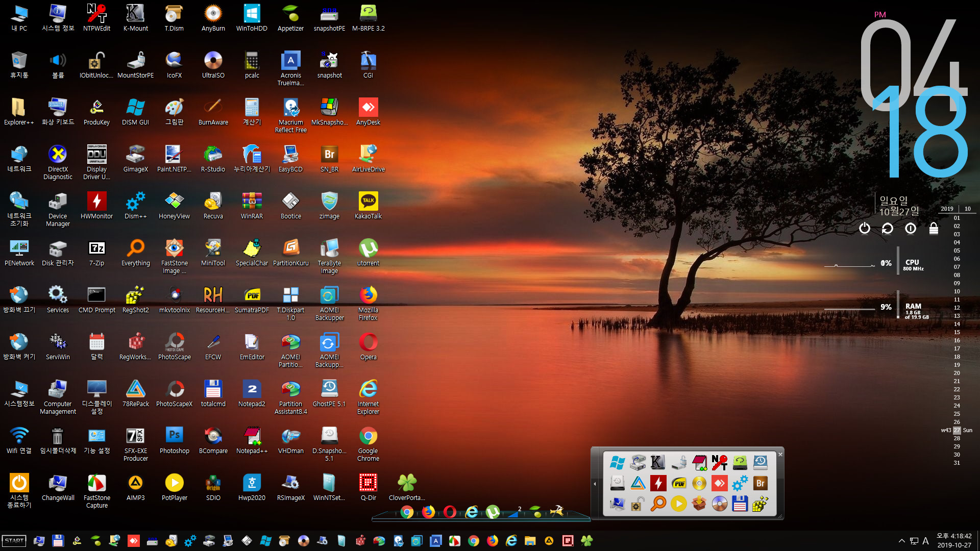Collapse the launcher panel side arrow
The height and width of the screenshot is (551, 980).
pyautogui.click(x=595, y=484)
